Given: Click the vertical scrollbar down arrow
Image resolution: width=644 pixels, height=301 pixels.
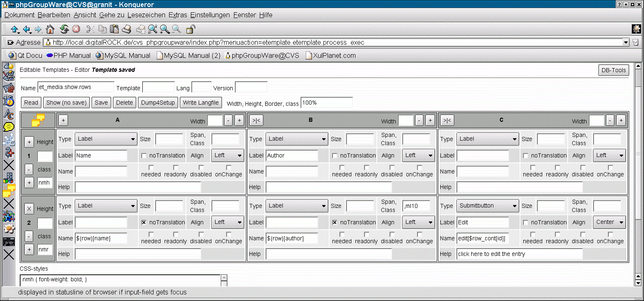Looking at the screenshot, I should 638,283.
